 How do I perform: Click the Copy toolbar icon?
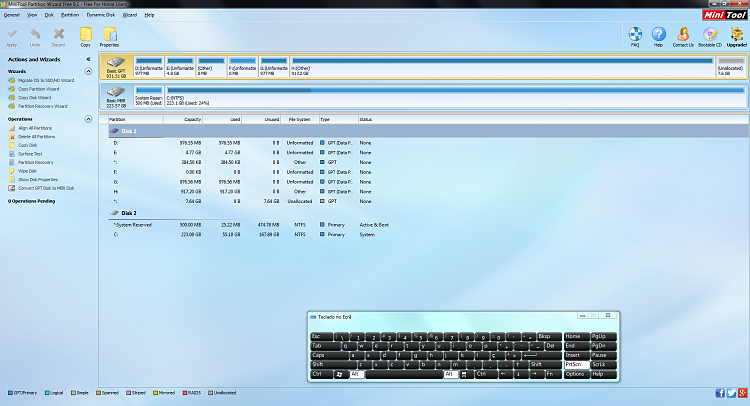[x=86, y=37]
